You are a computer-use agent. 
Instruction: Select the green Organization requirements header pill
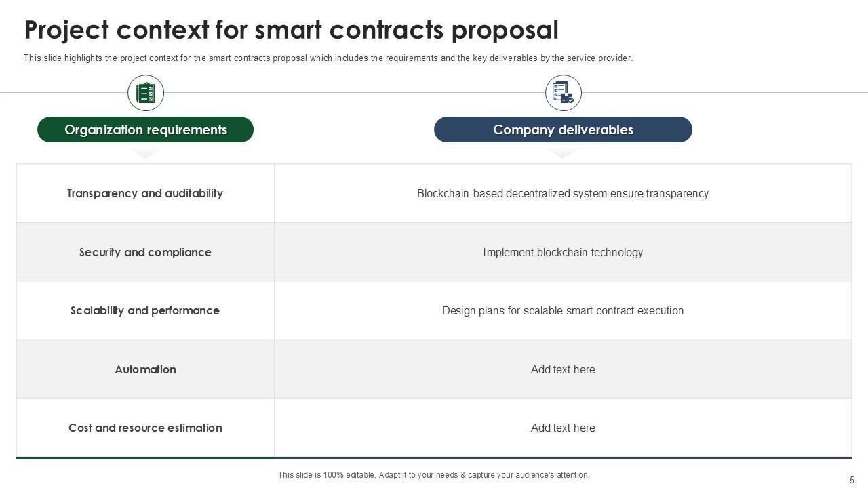click(145, 129)
